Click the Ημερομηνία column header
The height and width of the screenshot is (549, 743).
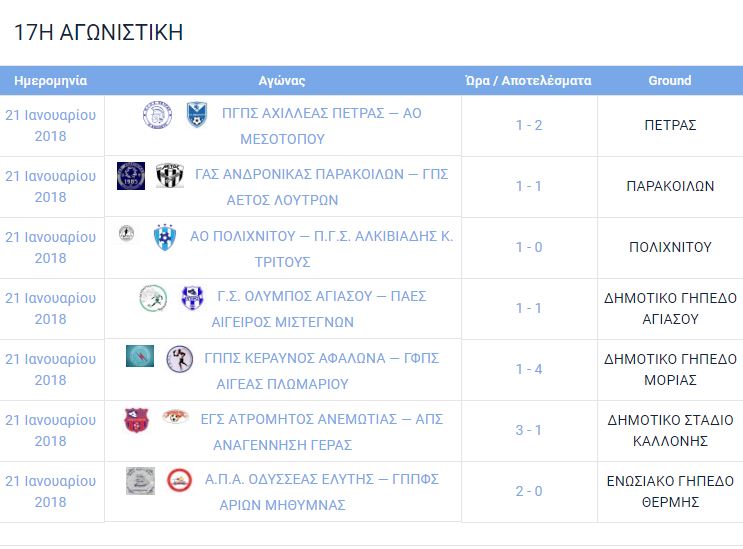pyautogui.click(x=51, y=81)
